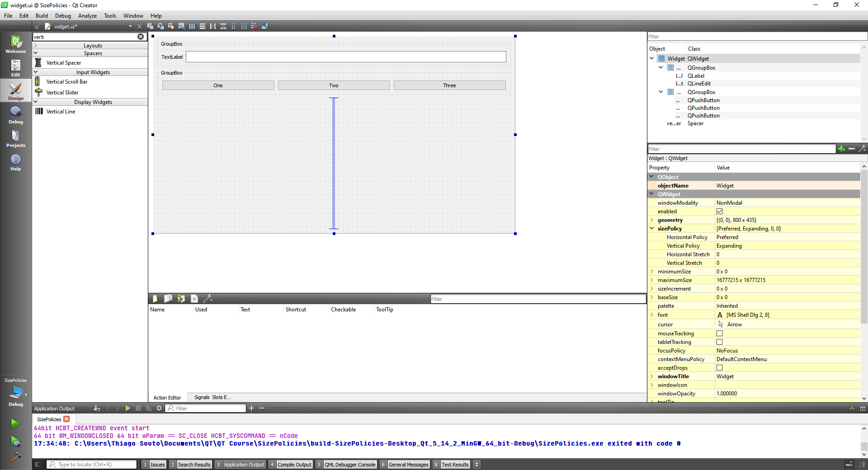Image resolution: width=868 pixels, height=470 pixels.
Task: Apply Lay Out Horizontally
Action: tap(192, 26)
